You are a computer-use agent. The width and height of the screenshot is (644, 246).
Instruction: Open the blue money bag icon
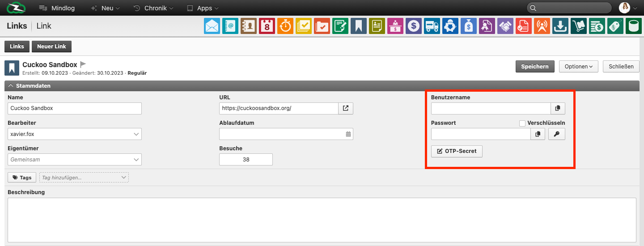point(469,26)
